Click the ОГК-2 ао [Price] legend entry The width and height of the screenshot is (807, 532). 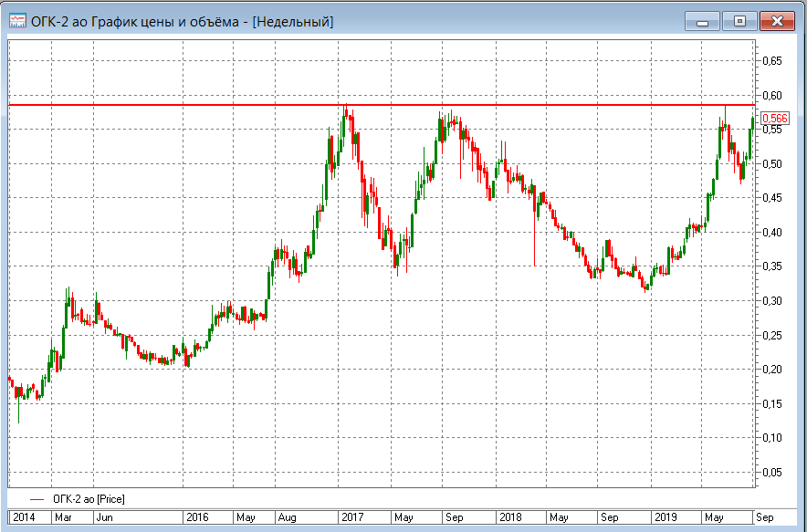click(x=89, y=499)
